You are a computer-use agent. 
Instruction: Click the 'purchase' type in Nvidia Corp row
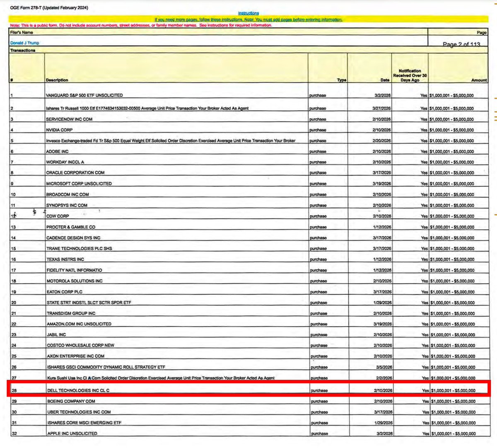coord(318,130)
